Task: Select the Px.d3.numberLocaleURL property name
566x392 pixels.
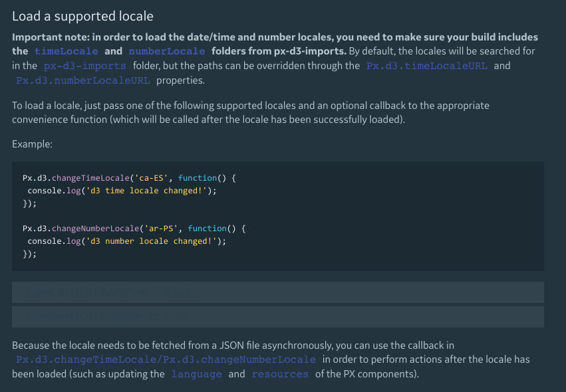Action: (x=83, y=80)
